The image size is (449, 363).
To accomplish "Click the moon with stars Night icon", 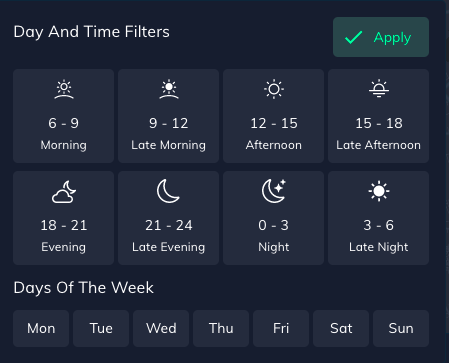I will tap(274, 191).
